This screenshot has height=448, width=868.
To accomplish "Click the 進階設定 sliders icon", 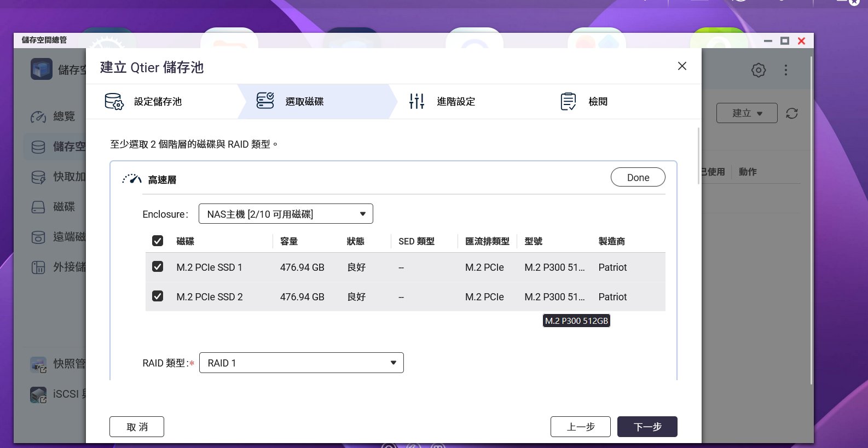I will [x=416, y=101].
